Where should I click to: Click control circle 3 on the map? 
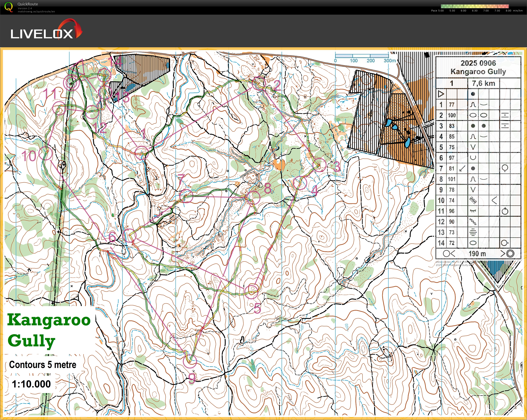pyautogui.click(x=319, y=165)
